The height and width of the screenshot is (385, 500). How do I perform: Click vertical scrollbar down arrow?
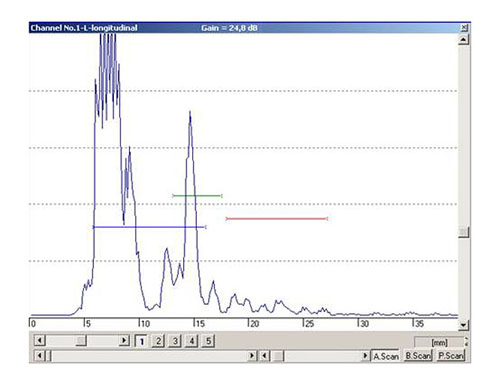click(463, 324)
